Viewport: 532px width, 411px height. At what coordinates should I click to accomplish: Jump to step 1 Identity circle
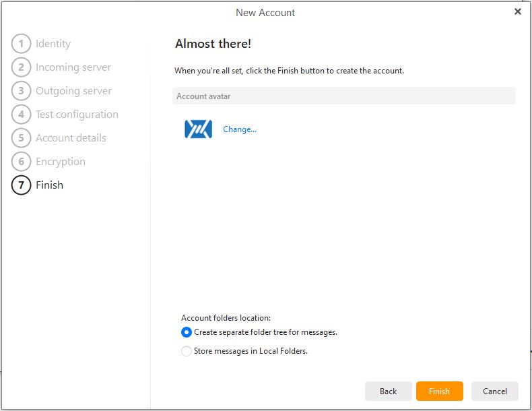click(21, 43)
